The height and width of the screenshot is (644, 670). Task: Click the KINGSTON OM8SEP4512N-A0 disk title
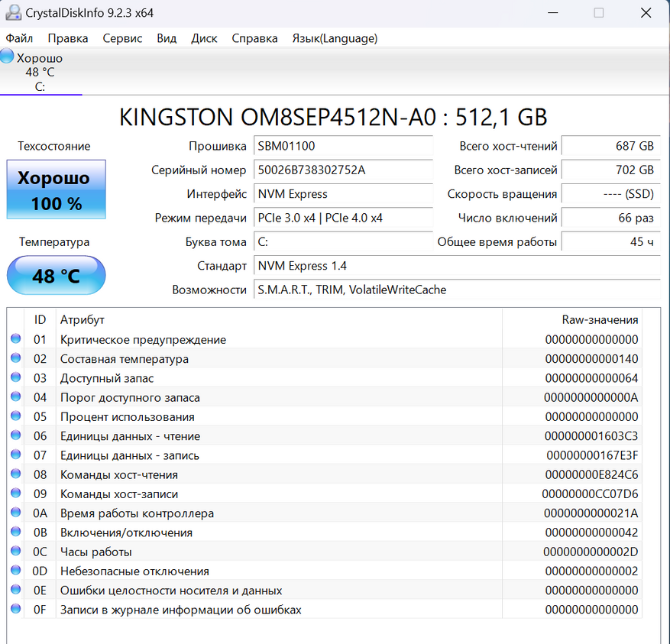coord(333,117)
